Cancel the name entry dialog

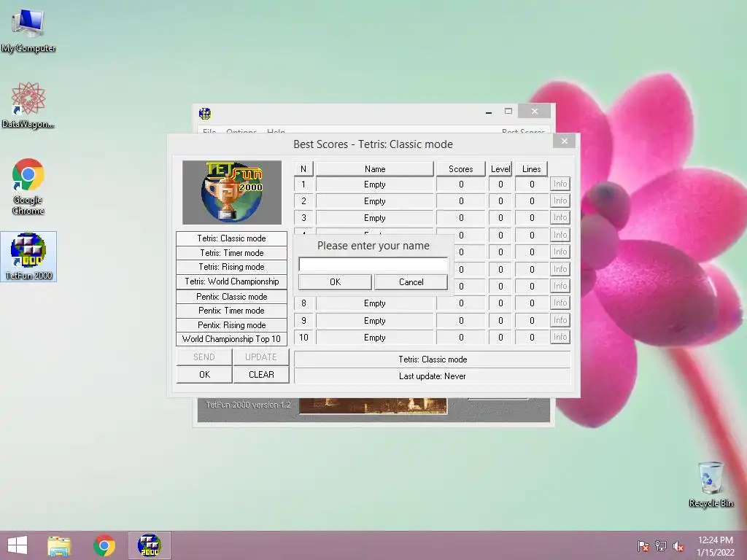(x=411, y=282)
